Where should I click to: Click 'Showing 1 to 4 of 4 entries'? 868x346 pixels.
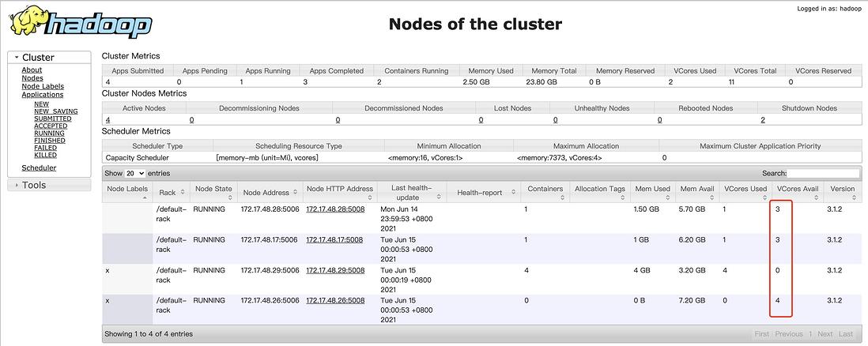pos(149,334)
